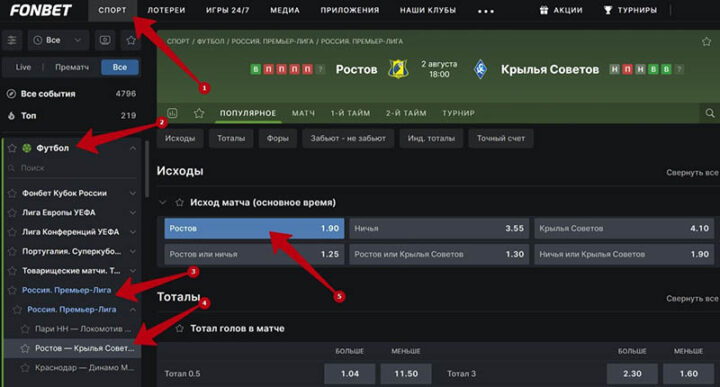Open Турниры trophy section

coord(630,10)
